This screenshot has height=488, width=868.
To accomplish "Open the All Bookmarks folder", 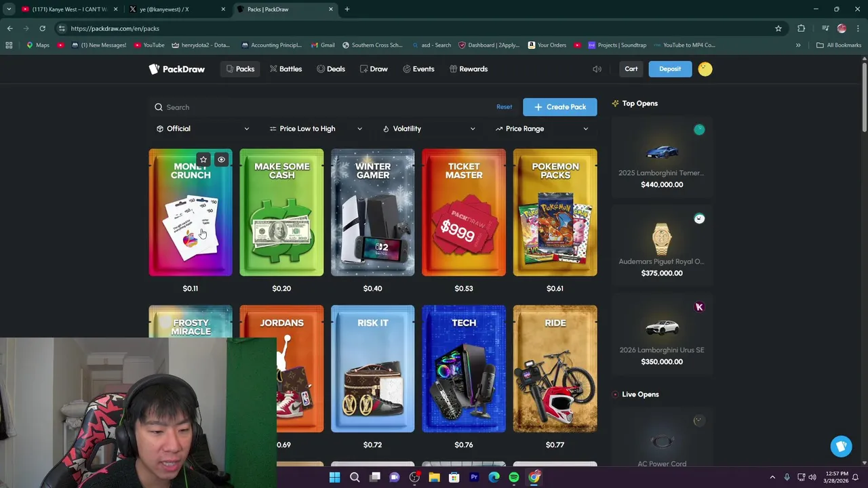I will click(839, 45).
